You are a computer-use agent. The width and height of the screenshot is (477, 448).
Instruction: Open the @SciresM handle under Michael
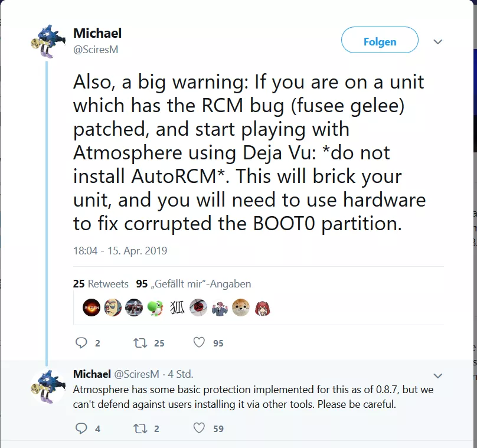pyautogui.click(x=96, y=50)
